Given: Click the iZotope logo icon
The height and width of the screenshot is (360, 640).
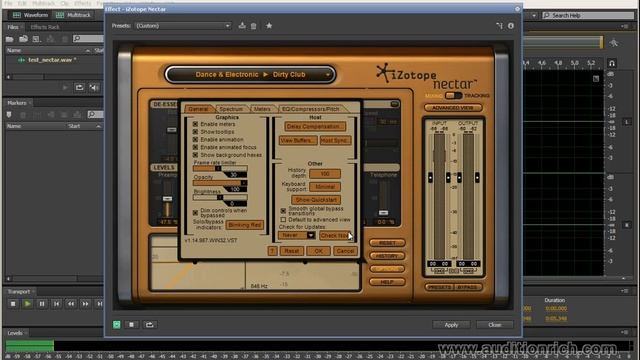Looking at the screenshot, I should (x=383, y=73).
